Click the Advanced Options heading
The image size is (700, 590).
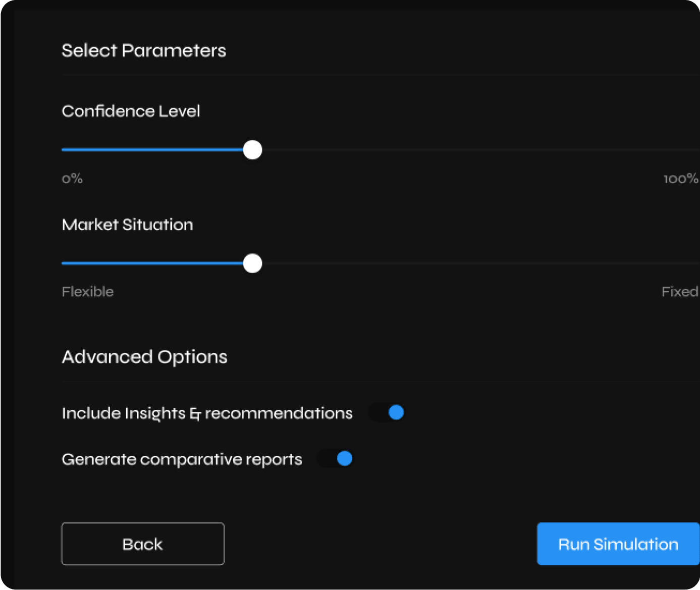point(144,357)
